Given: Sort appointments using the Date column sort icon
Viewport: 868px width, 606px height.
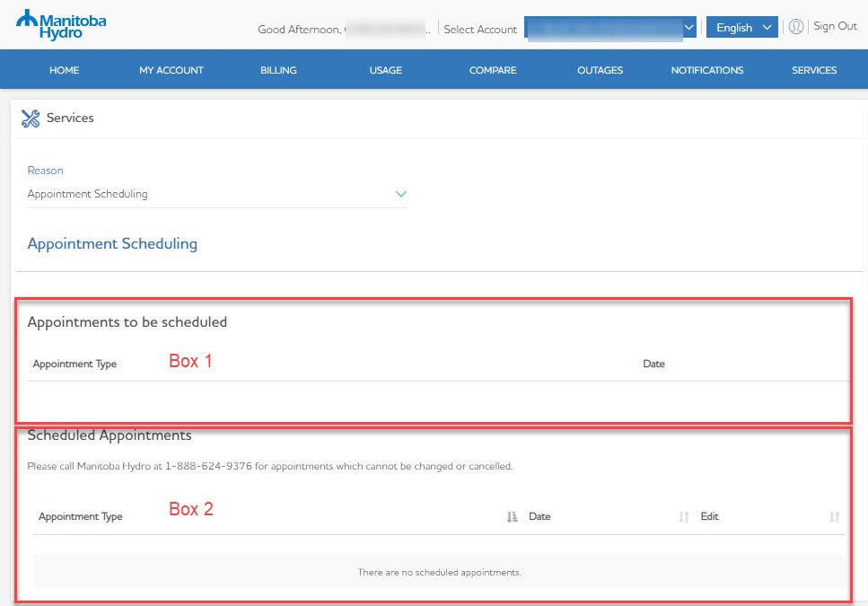Looking at the screenshot, I should point(512,515).
